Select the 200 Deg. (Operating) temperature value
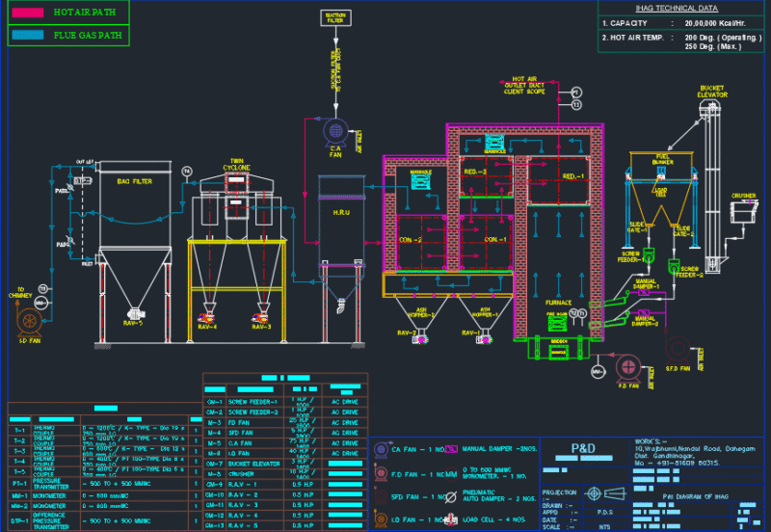This screenshot has width=771, height=532. (724, 38)
